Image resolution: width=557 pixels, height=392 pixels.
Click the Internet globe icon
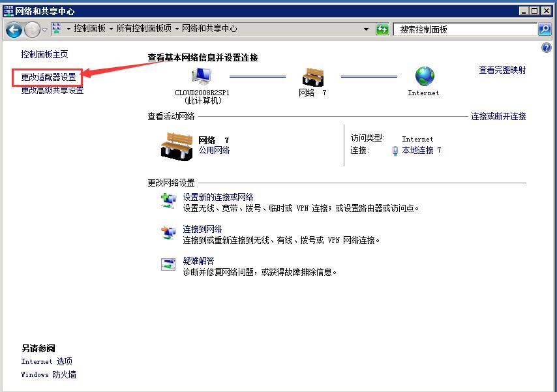(x=425, y=76)
